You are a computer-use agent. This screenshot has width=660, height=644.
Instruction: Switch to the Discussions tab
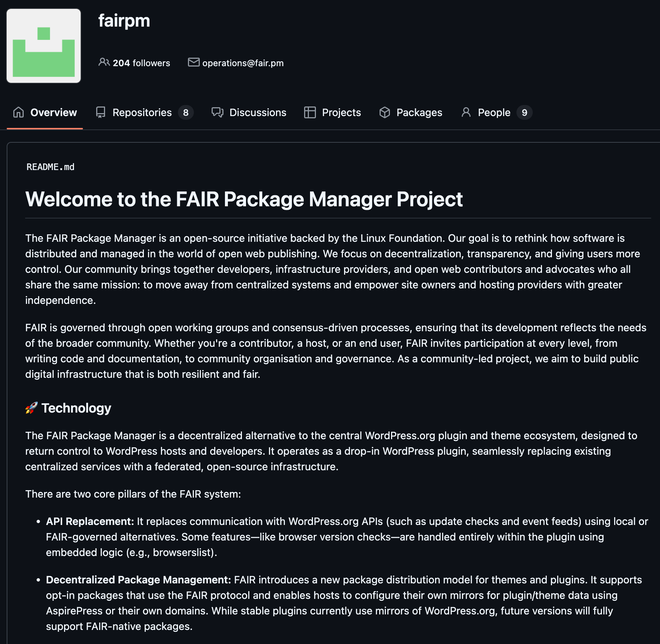pyautogui.click(x=257, y=112)
